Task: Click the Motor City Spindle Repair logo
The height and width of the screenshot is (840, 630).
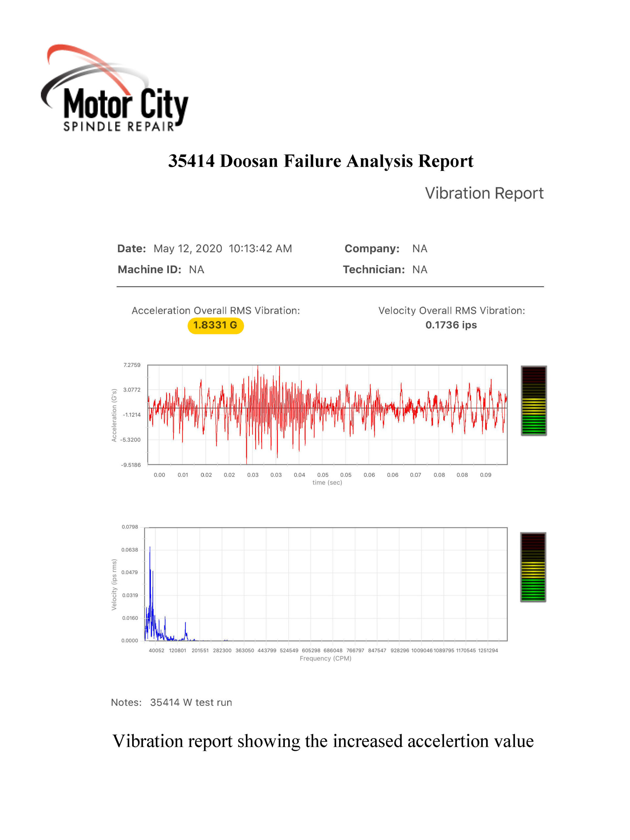Action: point(114,88)
